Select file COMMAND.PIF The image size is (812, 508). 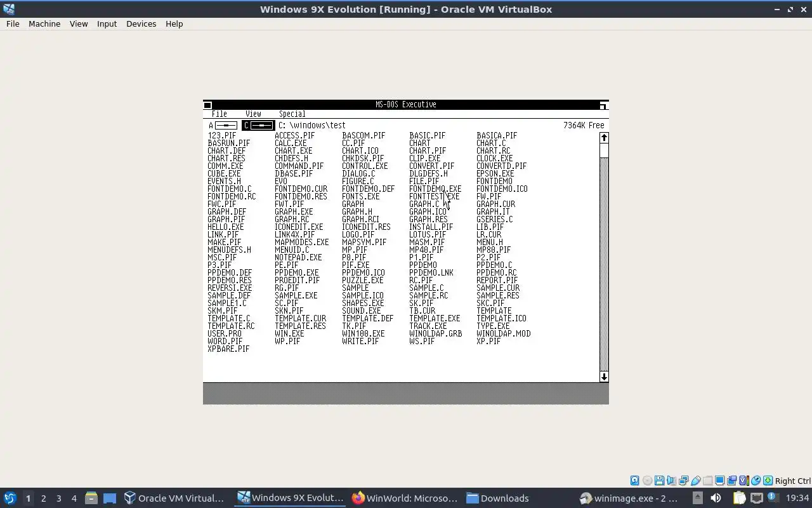[299, 166]
